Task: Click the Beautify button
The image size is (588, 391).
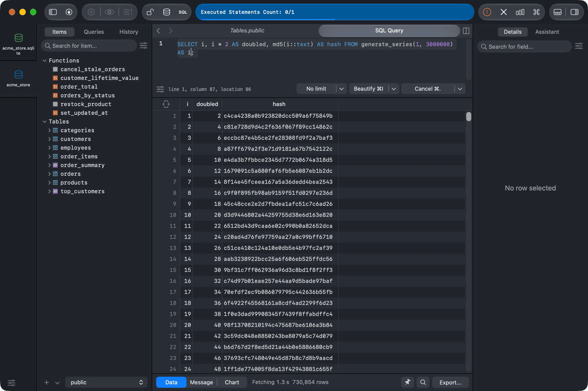Action: tap(369, 89)
